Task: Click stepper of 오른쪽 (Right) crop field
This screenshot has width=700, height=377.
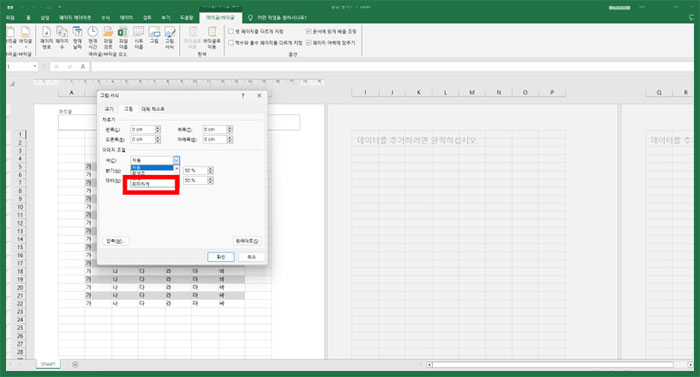Action: pos(158,139)
